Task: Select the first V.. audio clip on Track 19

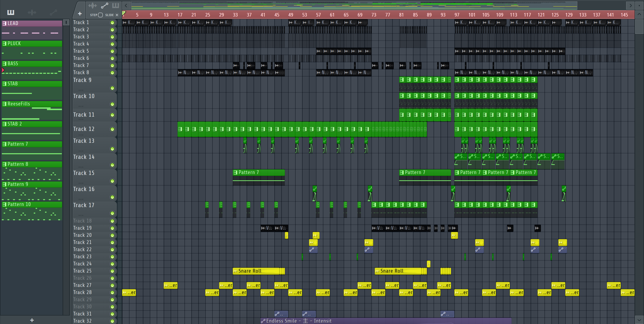Action: coord(267,228)
